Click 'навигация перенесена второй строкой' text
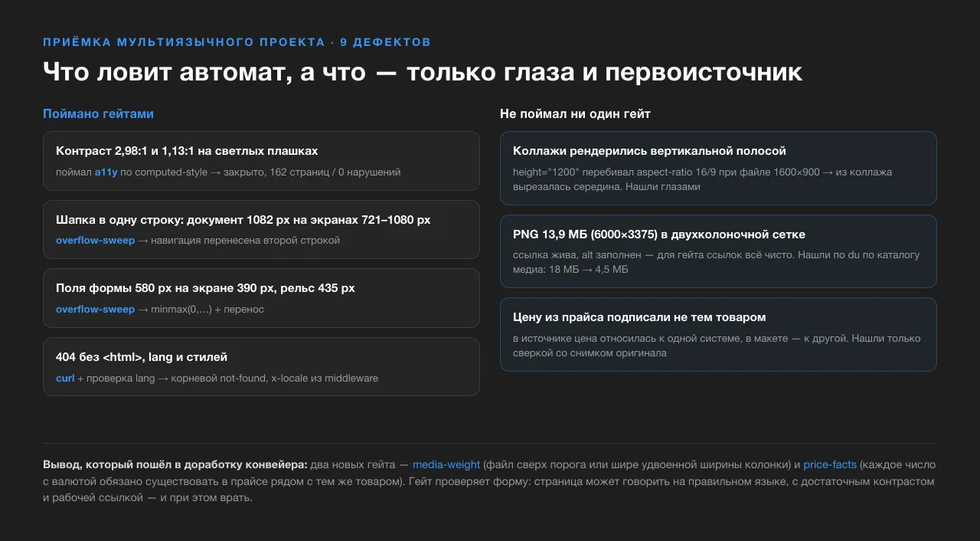980x541 pixels. point(245,241)
